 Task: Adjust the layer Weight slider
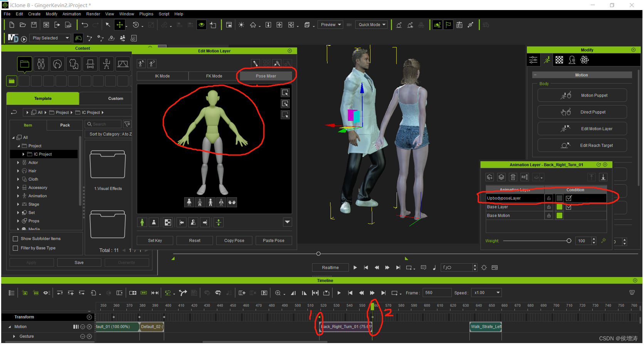[569, 241]
